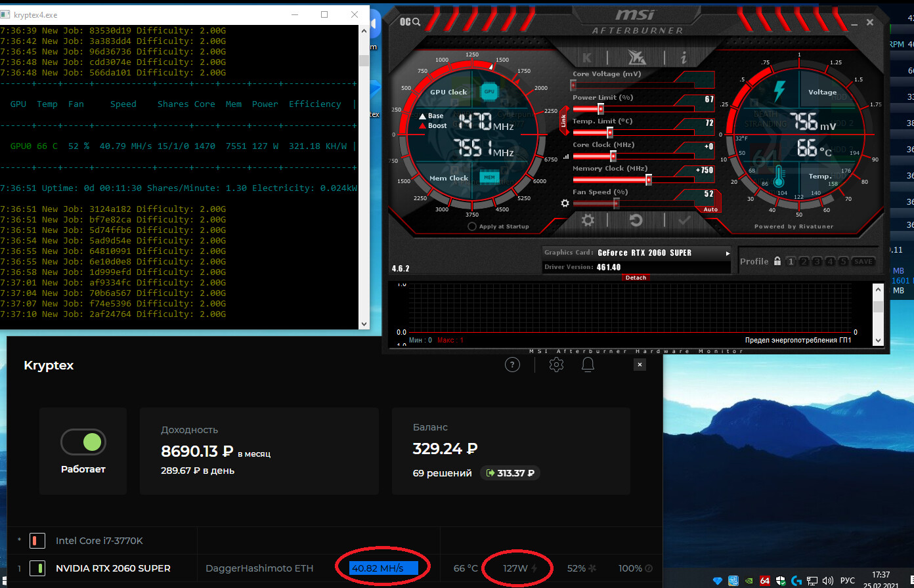Viewport: 914px width, 588px height.
Task: Toggle the Link between power and temp limits
Action: 563,121
